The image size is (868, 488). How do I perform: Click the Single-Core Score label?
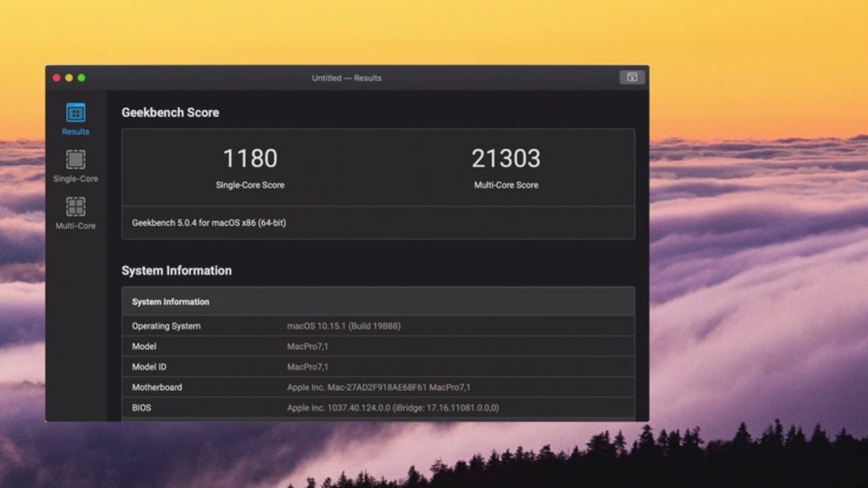point(250,186)
